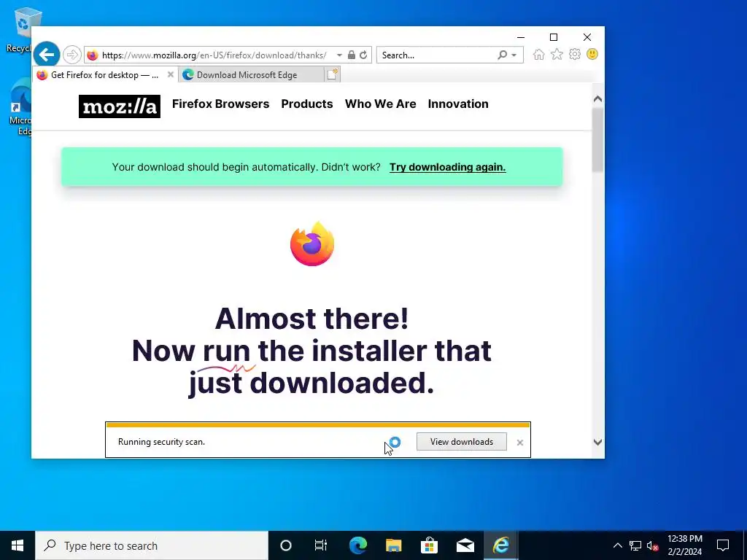Viewport: 747px width, 560px height.
Task: Click Try downloading again link
Action: pyautogui.click(x=447, y=167)
